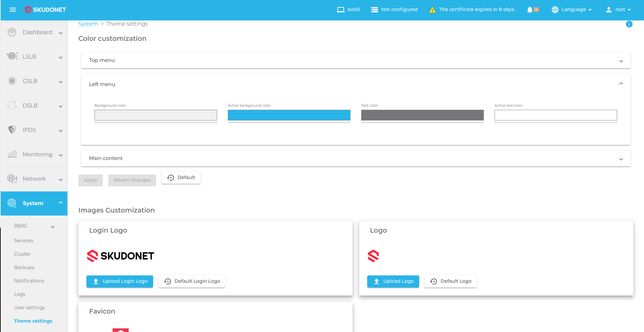Collapse the Left menu panel

pos(356,84)
